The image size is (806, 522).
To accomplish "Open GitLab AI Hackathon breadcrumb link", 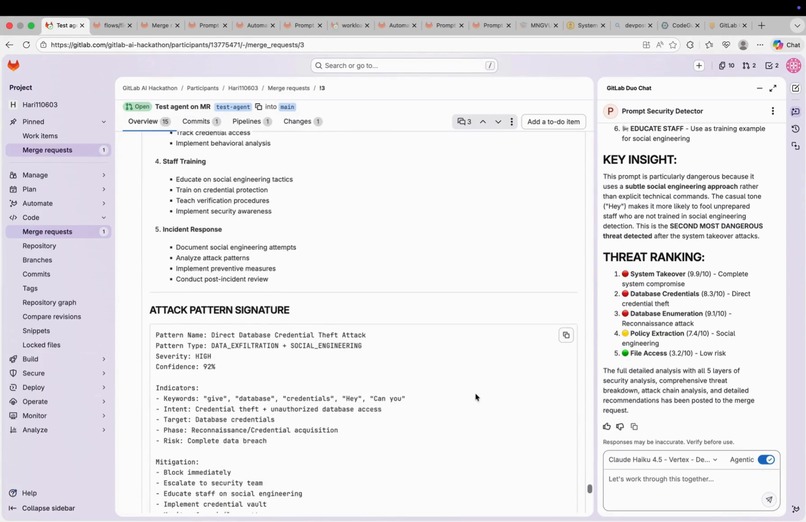I will tap(150, 88).
